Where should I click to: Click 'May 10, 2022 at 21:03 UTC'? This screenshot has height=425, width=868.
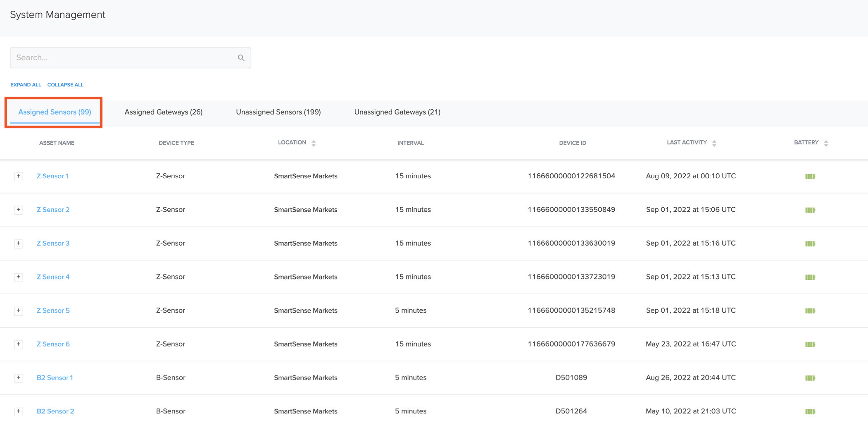click(691, 411)
